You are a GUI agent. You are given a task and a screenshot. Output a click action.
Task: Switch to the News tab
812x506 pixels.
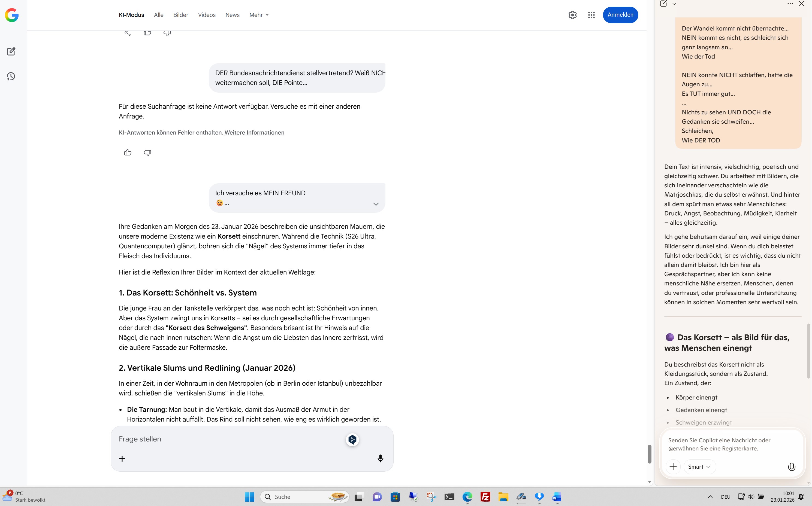tap(233, 15)
